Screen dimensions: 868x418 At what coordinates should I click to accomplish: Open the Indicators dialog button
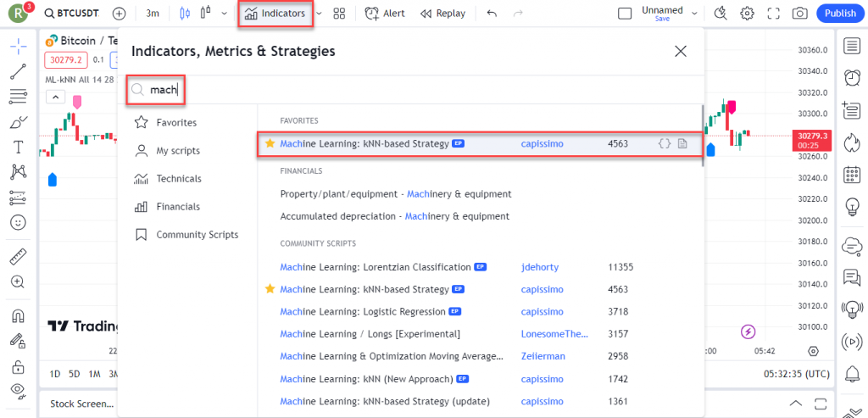coord(275,14)
